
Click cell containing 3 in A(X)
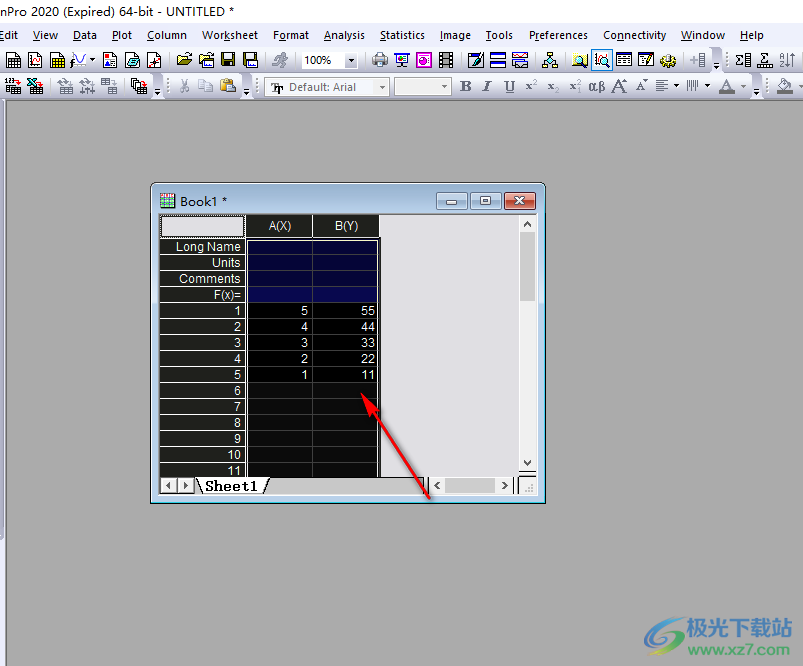pyautogui.click(x=280, y=343)
